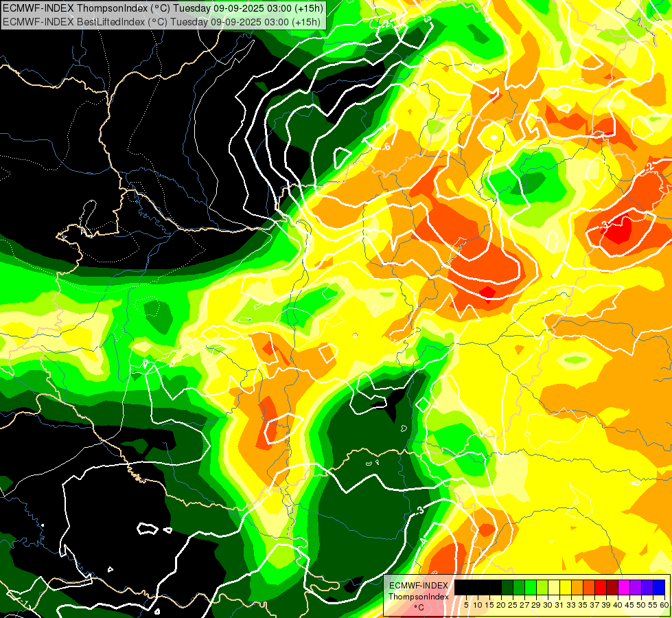Pick the dark red 39-40 legend swatch
The image size is (672, 618).
click(612, 587)
